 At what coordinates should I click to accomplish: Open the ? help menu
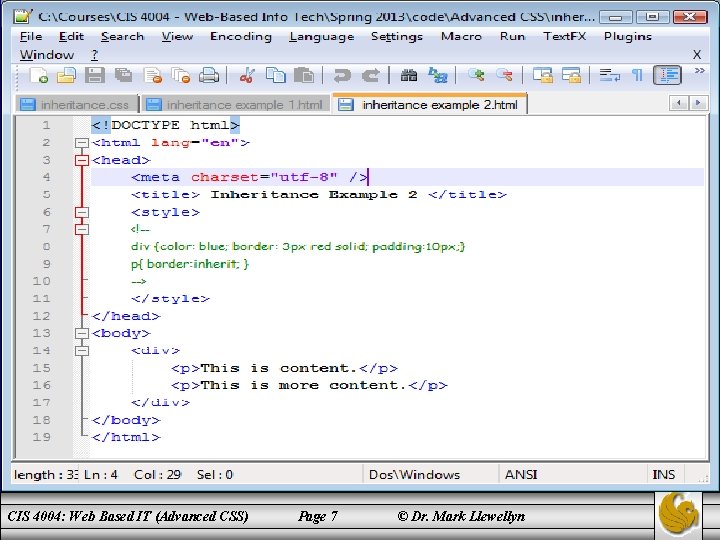point(94,55)
